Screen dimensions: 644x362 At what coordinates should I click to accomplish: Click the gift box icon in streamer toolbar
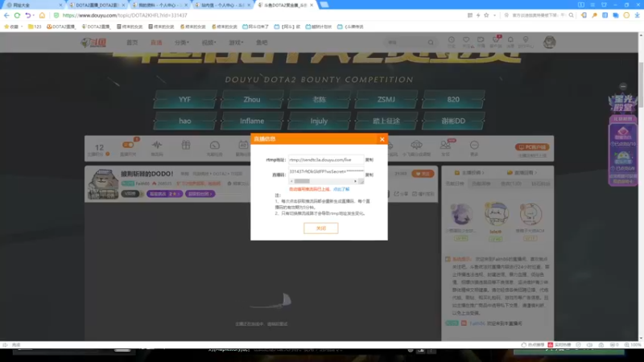click(186, 145)
